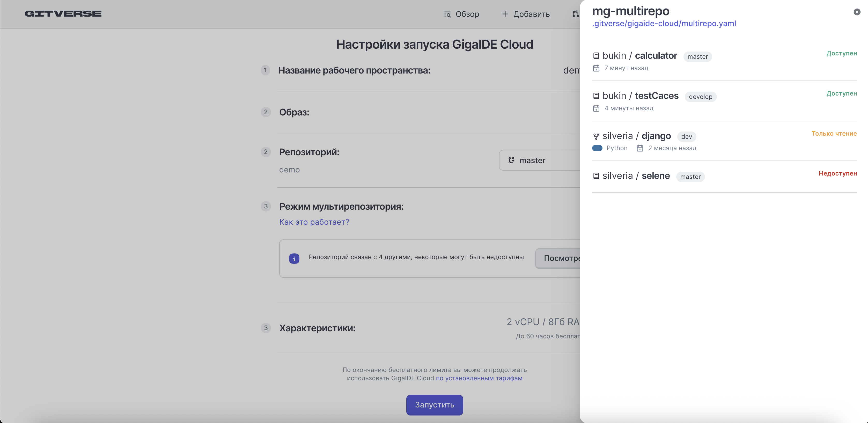
Task: Click the Образ section heading
Action: pyautogui.click(x=294, y=112)
